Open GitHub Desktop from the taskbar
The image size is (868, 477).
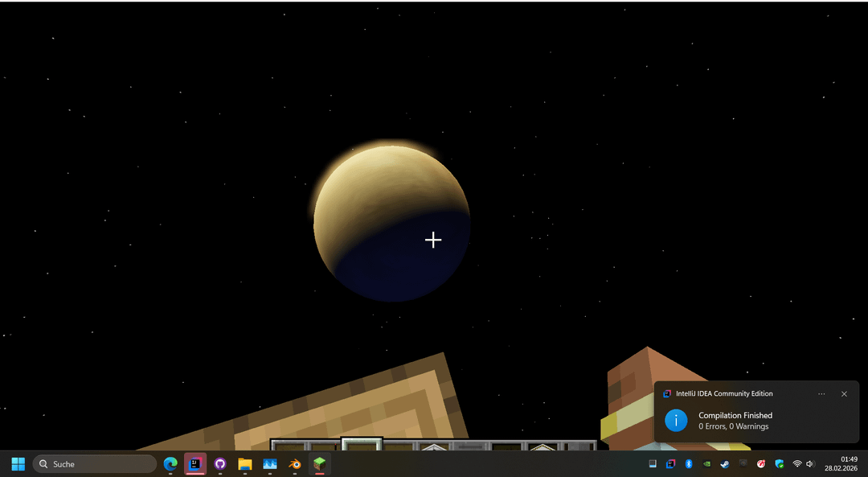220,464
